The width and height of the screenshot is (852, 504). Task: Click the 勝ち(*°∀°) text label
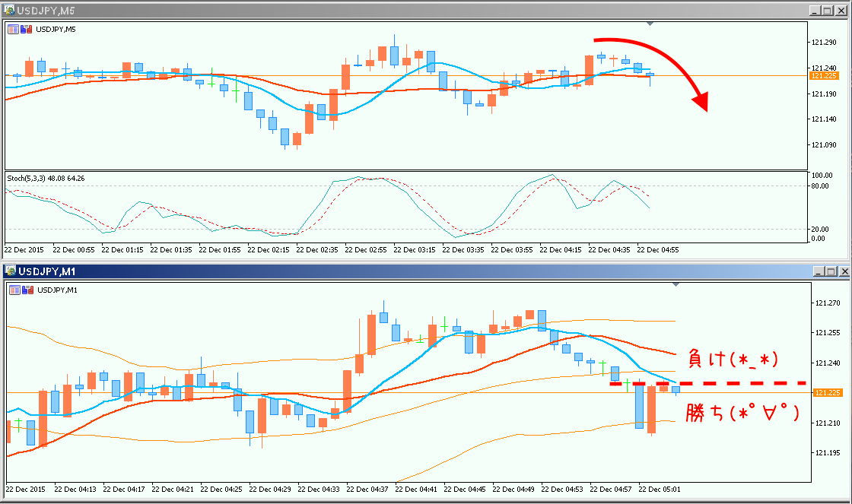pyautogui.click(x=741, y=414)
